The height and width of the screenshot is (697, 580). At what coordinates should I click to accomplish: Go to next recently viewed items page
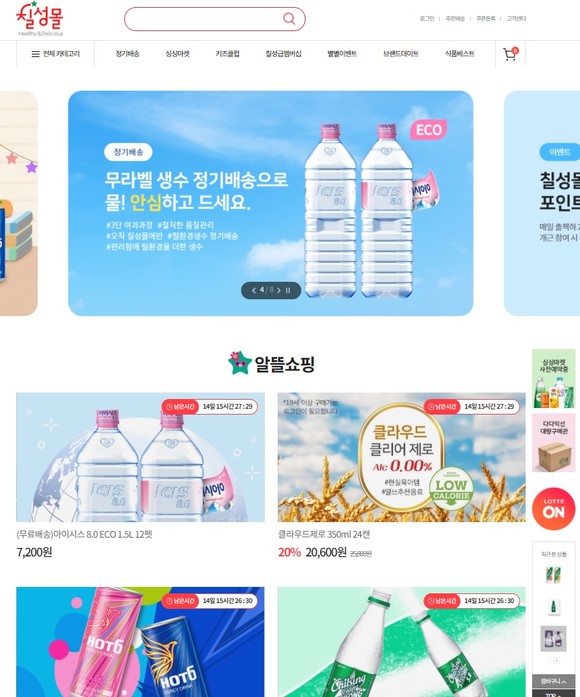coord(557,660)
